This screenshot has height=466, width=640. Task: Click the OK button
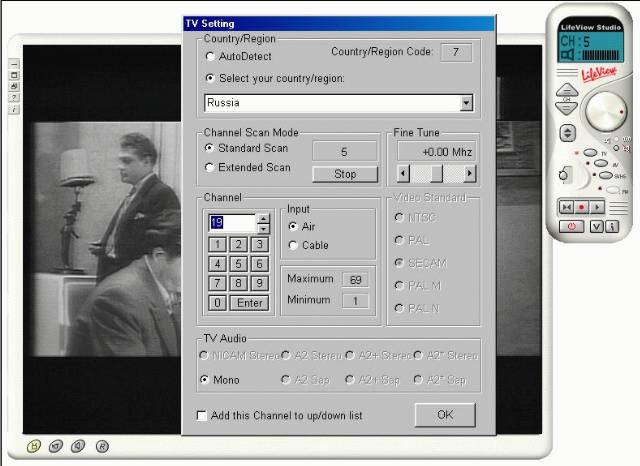tap(445, 415)
